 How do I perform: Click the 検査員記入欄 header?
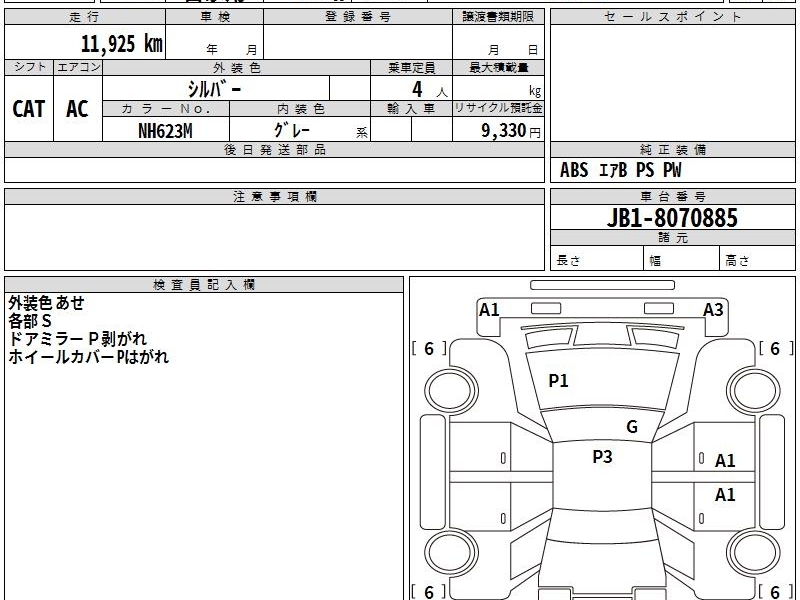click(x=204, y=285)
